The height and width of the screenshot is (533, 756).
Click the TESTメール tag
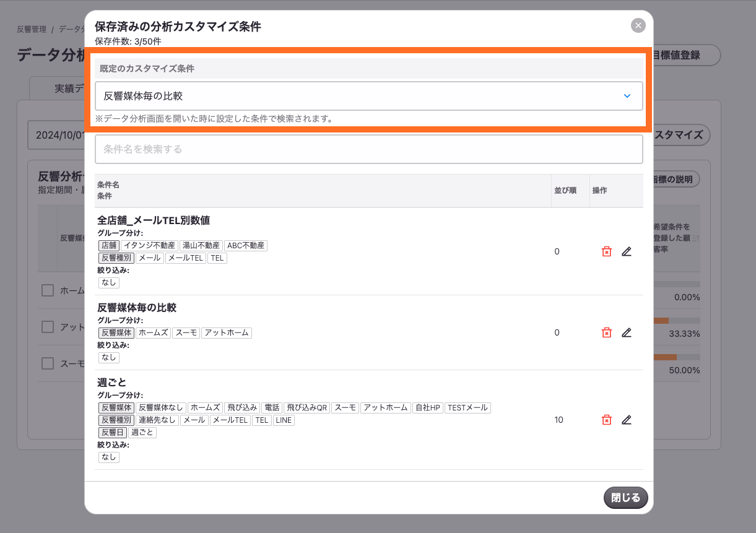(x=467, y=408)
